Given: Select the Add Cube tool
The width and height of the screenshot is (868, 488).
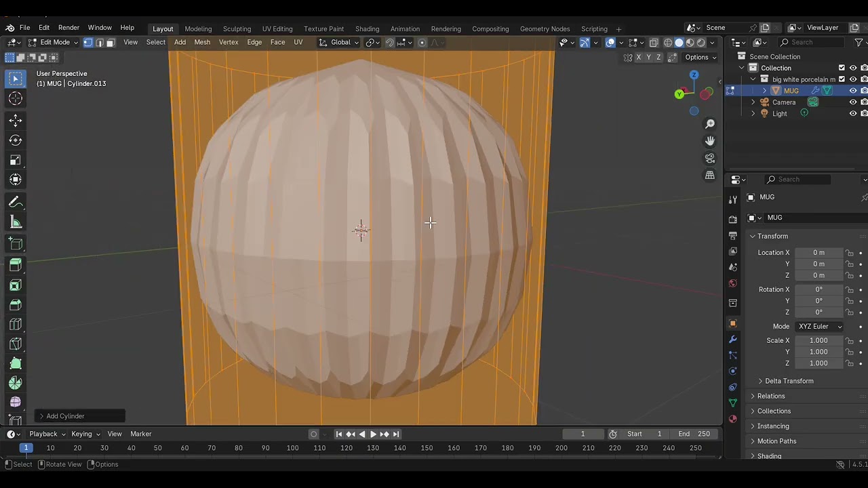Looking at the screenshot, I should (x=16, y=244).
